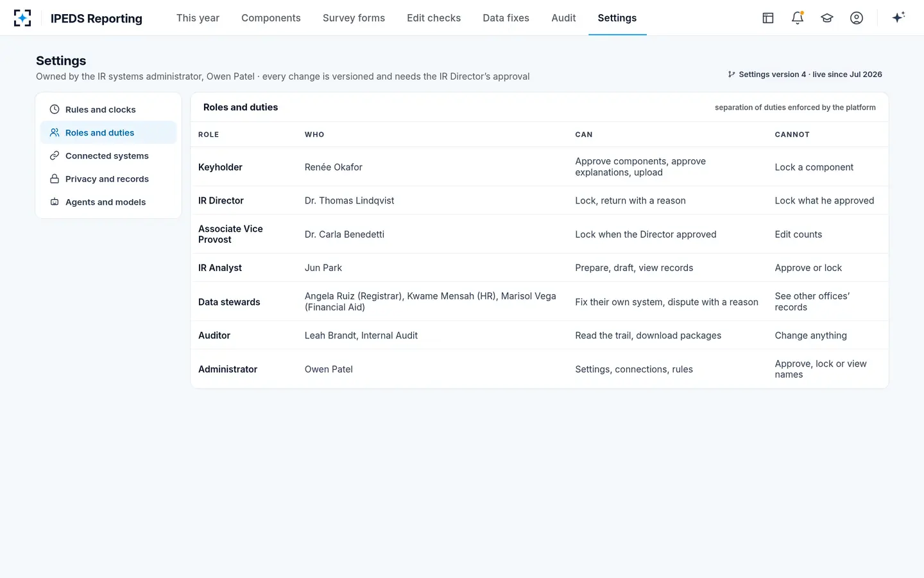Open the user account profile icon
The width and height of the screenshot is (924, 578).
(857, 18)
